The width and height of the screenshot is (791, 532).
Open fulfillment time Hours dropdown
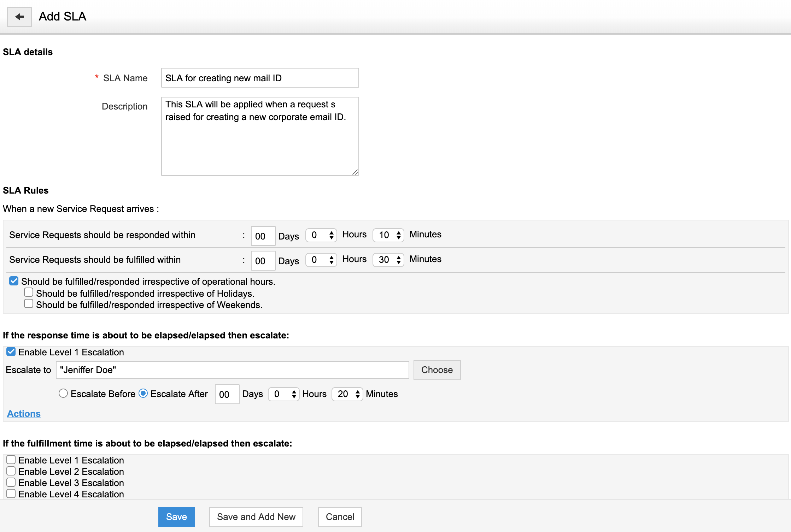[x=321, y=260]
